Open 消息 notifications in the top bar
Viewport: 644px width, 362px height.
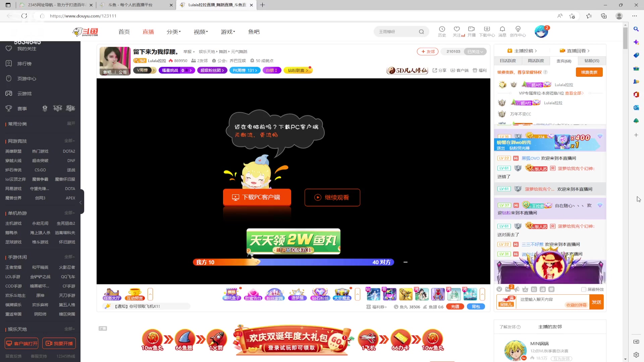[x=502, y=31]
